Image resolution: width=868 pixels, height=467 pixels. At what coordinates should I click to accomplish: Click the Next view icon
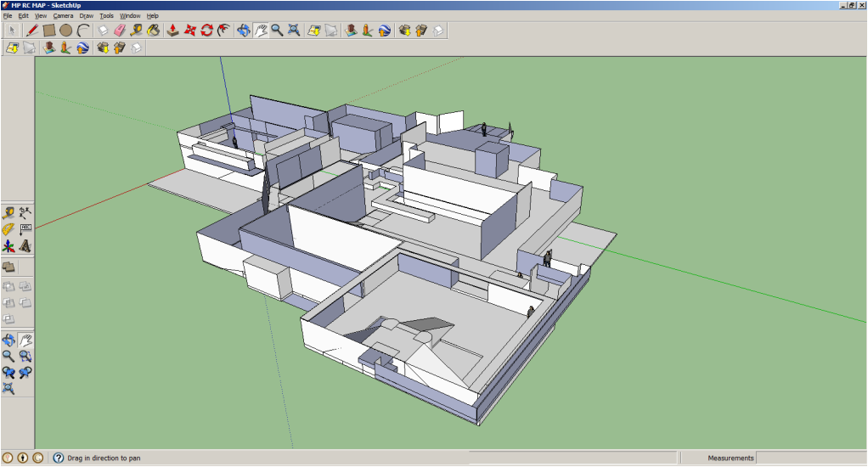(x=25, y=373)
